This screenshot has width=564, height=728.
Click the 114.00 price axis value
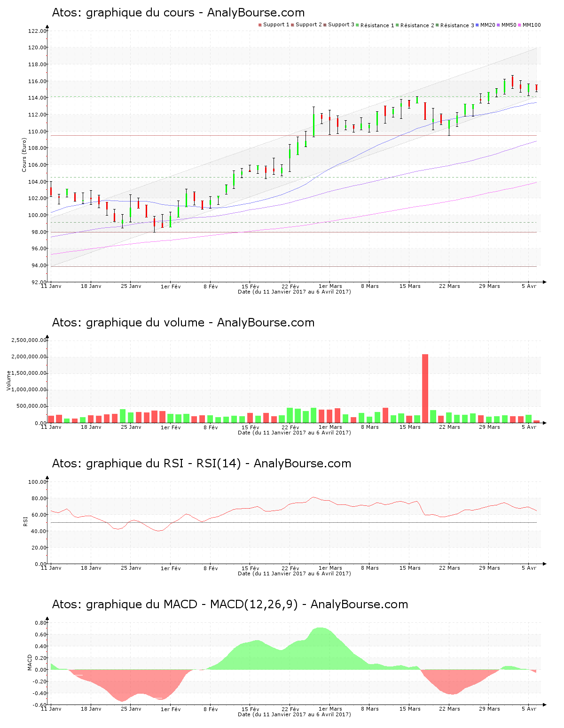pos(38,98)
